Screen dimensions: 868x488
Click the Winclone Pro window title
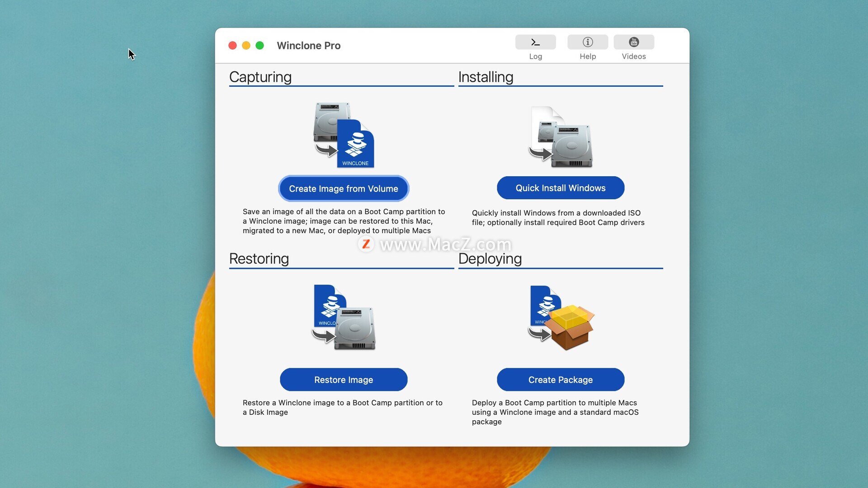(309, 46)
